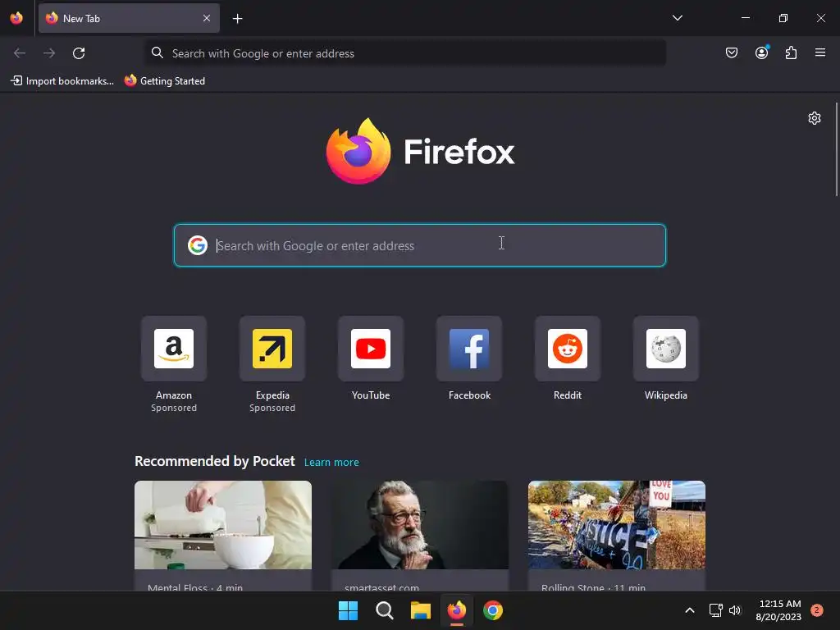Open the notification badge showing 2
The width and height of the screenshot is (840, 630).
tap(817, 610)
